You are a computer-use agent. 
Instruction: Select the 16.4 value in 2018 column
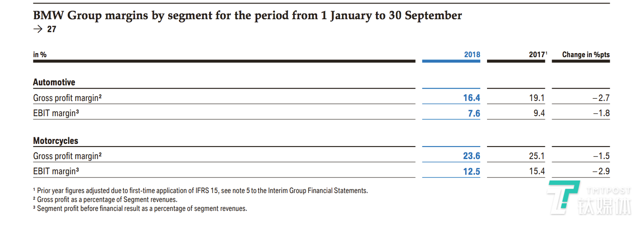(x=471, y=98)
